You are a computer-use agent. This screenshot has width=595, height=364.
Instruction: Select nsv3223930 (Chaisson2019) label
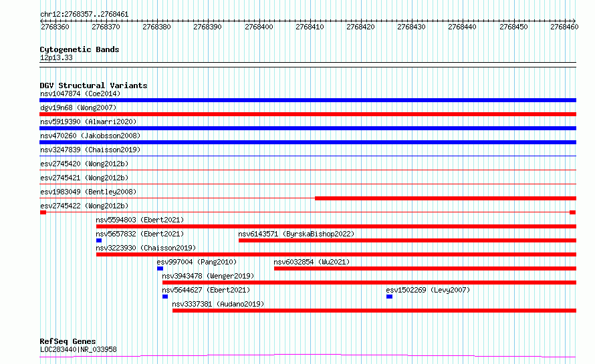pos(146,248)
